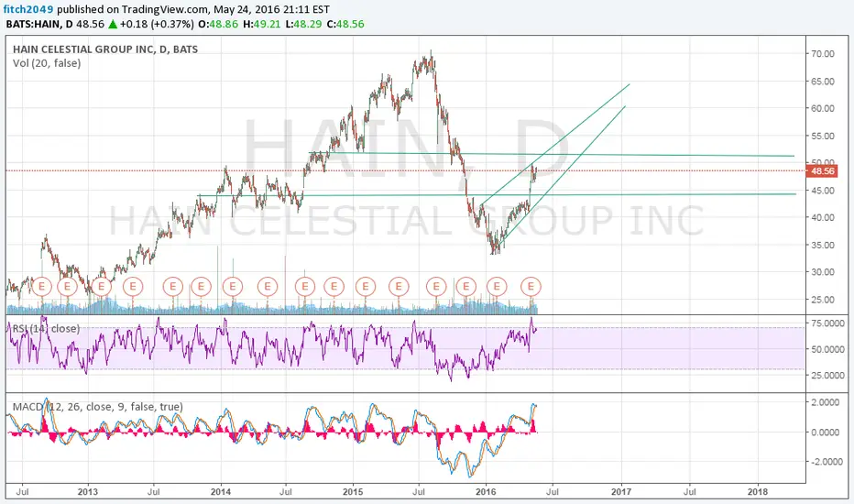Click the 35.00 price axis label
This screenshot has height=504, width=854.
pyautogui.click(x=823, y=246)
